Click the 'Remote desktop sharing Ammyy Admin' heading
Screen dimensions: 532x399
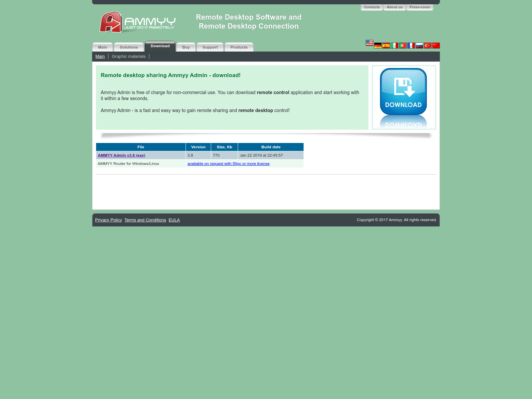(x=171, y=75)
